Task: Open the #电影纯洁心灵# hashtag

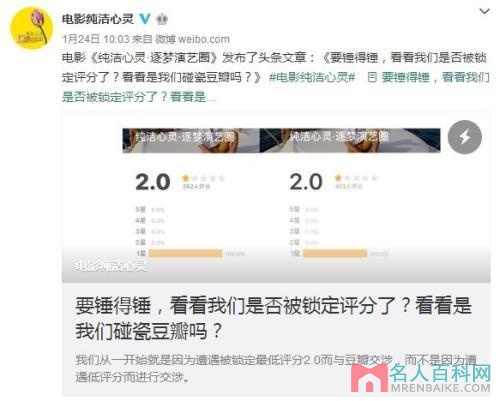Action: [312, 77]
